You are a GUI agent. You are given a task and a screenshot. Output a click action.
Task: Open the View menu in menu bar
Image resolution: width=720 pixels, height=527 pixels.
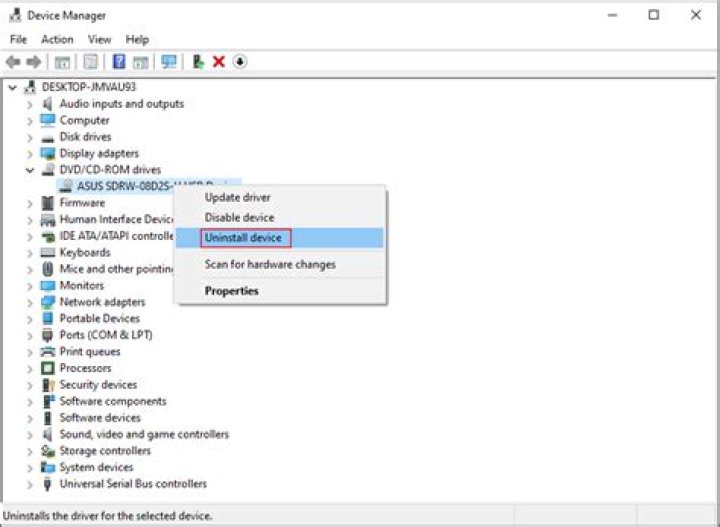(x=99, y=39)
